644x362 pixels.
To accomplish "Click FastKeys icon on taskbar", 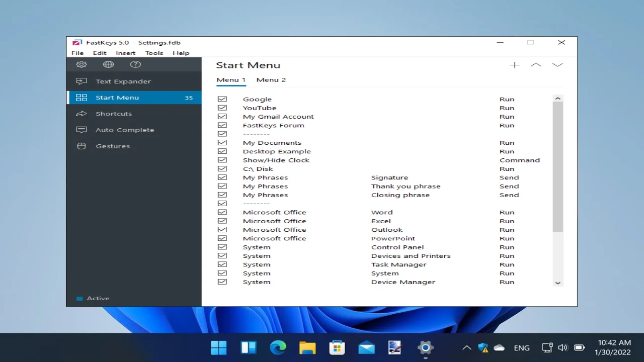I will pos(395,347).
